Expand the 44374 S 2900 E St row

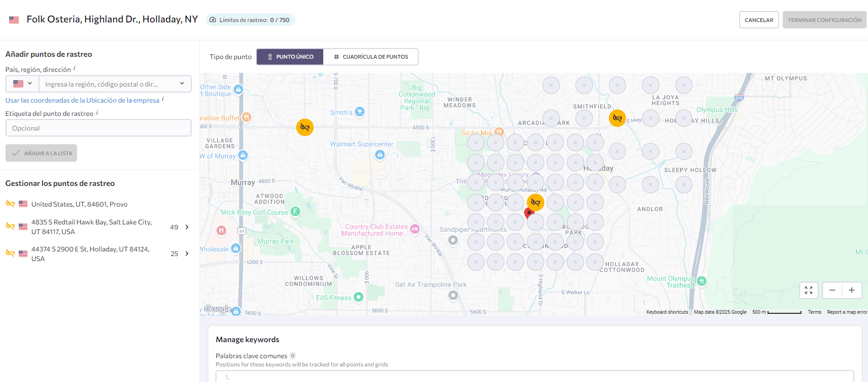click(x=187, y=254)
